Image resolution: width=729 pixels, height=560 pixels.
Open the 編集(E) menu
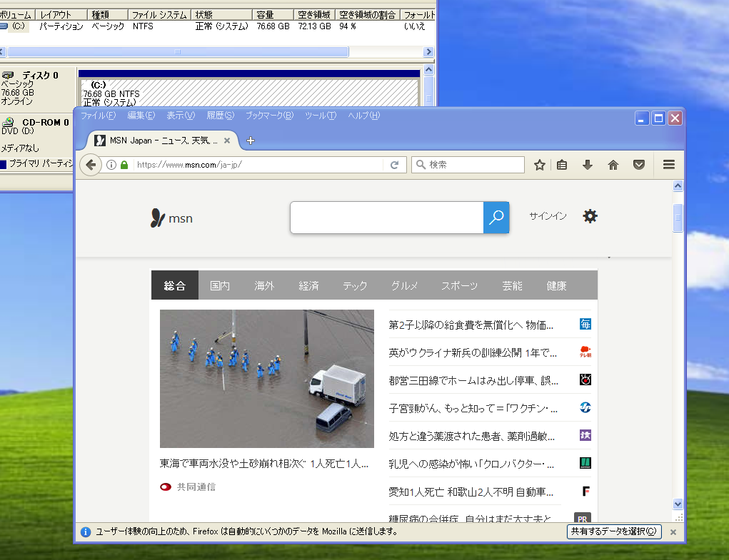coord(141,115)
